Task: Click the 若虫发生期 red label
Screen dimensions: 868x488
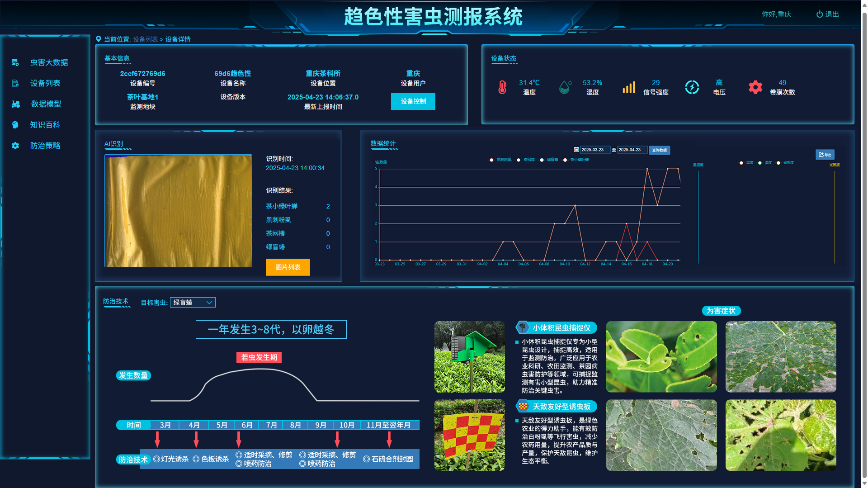Action: 259,357
